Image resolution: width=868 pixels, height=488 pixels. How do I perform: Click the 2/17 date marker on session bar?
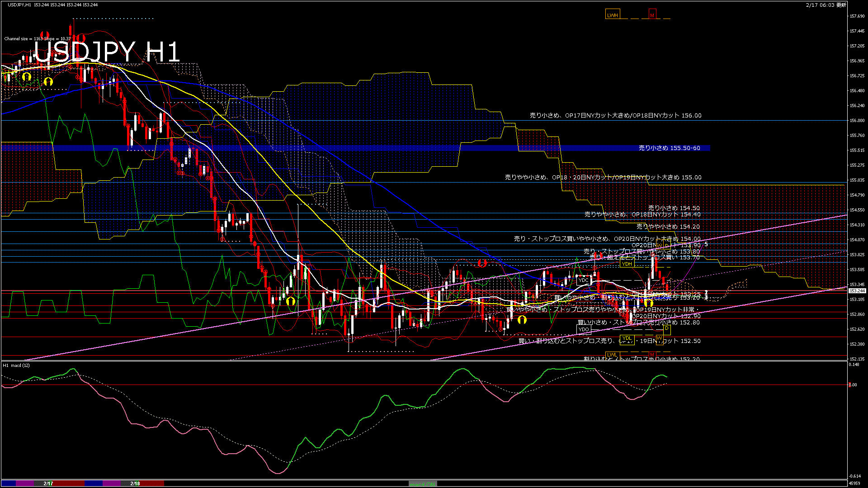(x=48, y=483)
